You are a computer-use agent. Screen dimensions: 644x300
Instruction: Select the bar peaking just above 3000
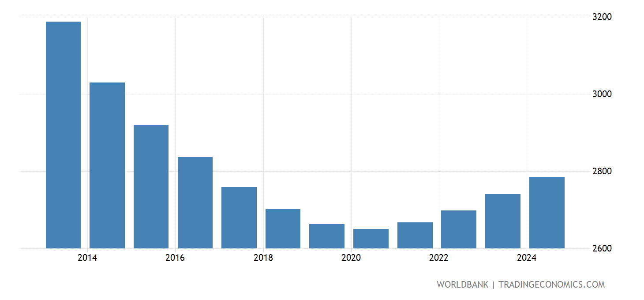point(107,165)
